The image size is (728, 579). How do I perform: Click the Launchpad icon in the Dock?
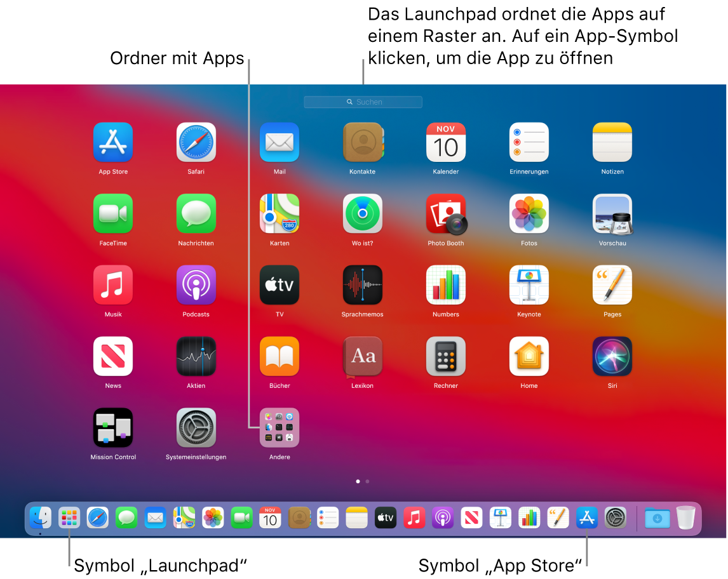(x=69, y=518)
